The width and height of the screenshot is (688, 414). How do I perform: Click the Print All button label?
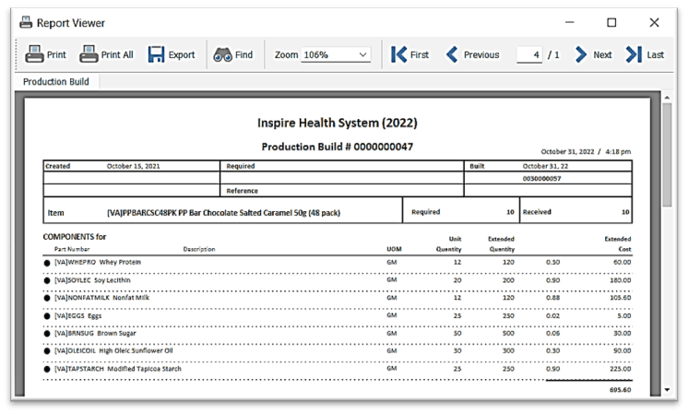click(x=117, y=55)
